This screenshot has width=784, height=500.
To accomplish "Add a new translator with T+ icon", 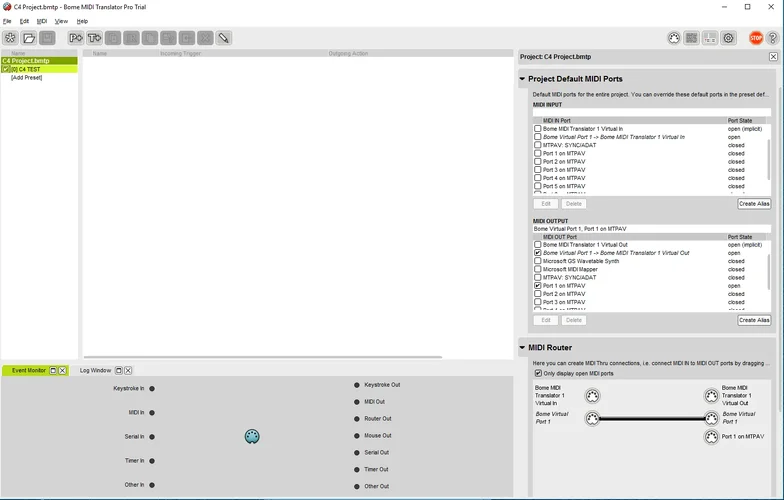I will click(x=94, y=38).
